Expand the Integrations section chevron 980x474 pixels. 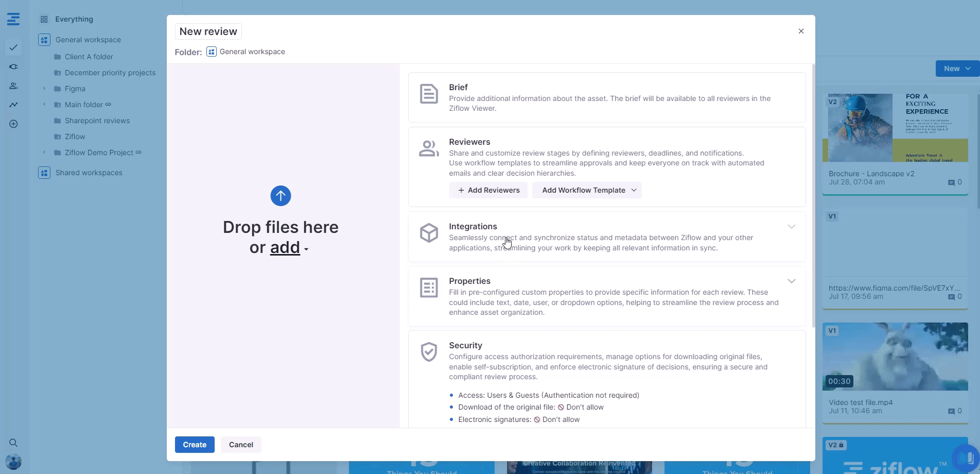pos(791,227)
